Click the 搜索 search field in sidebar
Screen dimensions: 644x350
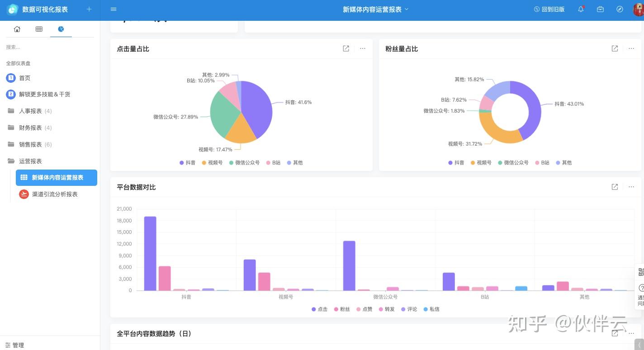pos(50,47)
